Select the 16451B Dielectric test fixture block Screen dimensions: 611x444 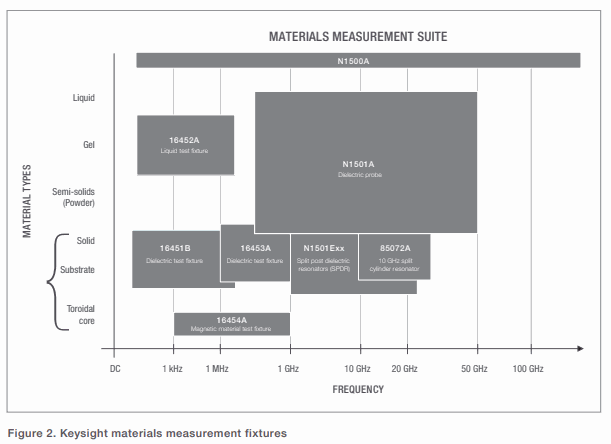tap(175, 255)
